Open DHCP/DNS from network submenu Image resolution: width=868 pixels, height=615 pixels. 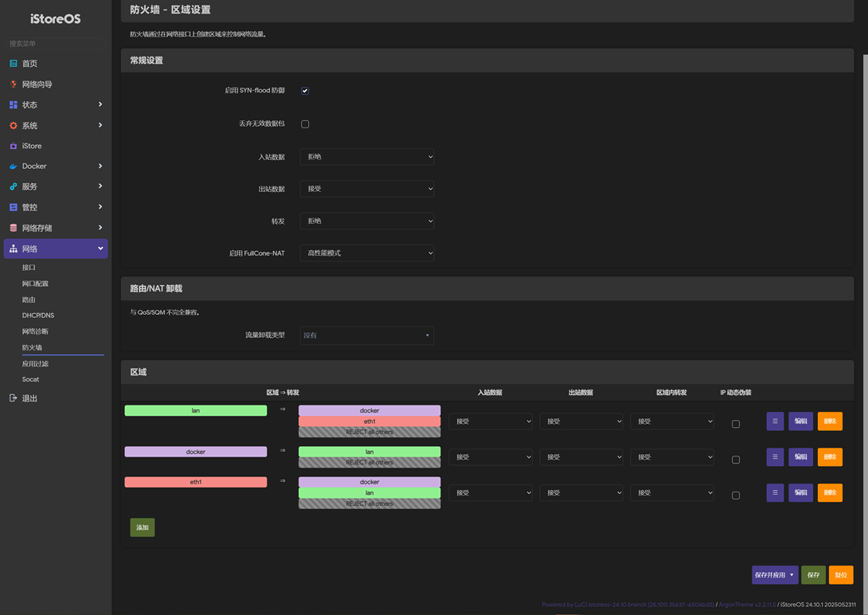tap(38, 315)
